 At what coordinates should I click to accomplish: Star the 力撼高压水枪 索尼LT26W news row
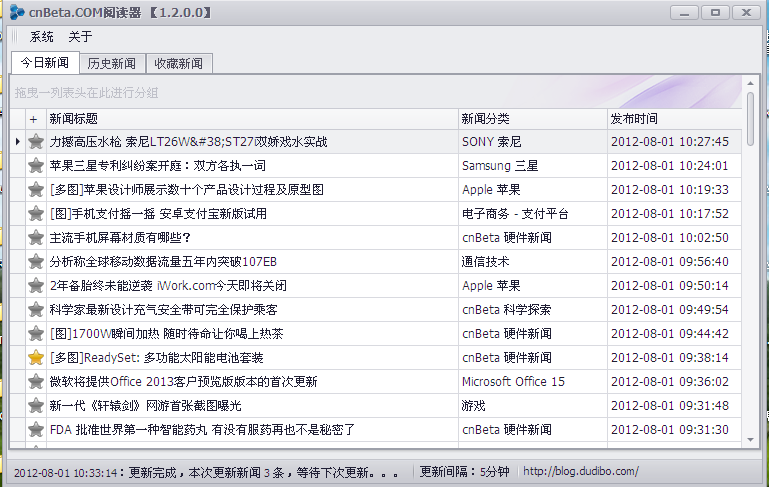[x=36, y=142]
